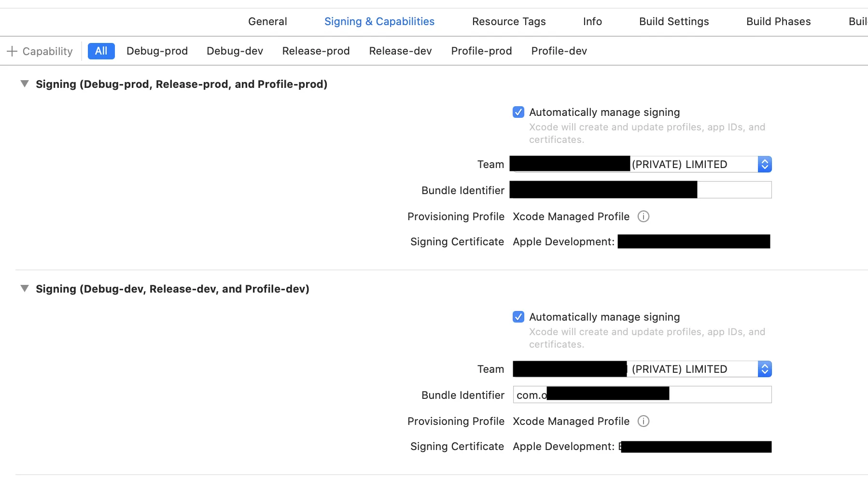
Task: Go to the Resource Tags tab
Action: pos(509,22)
